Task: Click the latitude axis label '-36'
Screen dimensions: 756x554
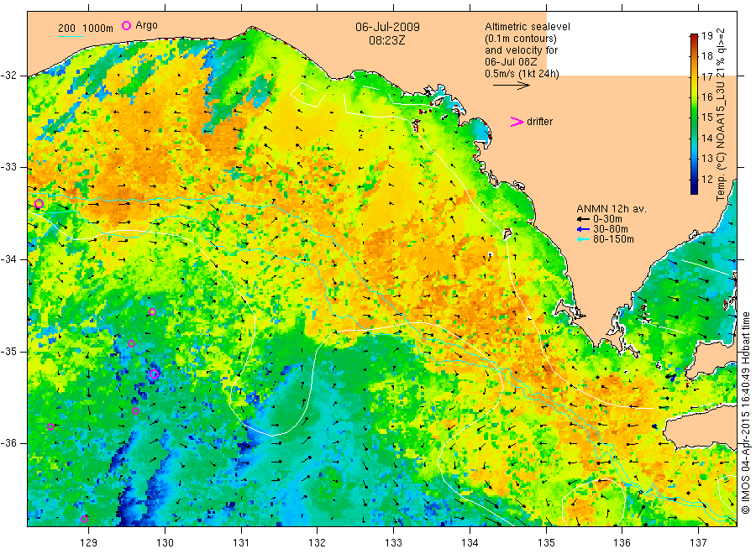Action: click(9, 443)
